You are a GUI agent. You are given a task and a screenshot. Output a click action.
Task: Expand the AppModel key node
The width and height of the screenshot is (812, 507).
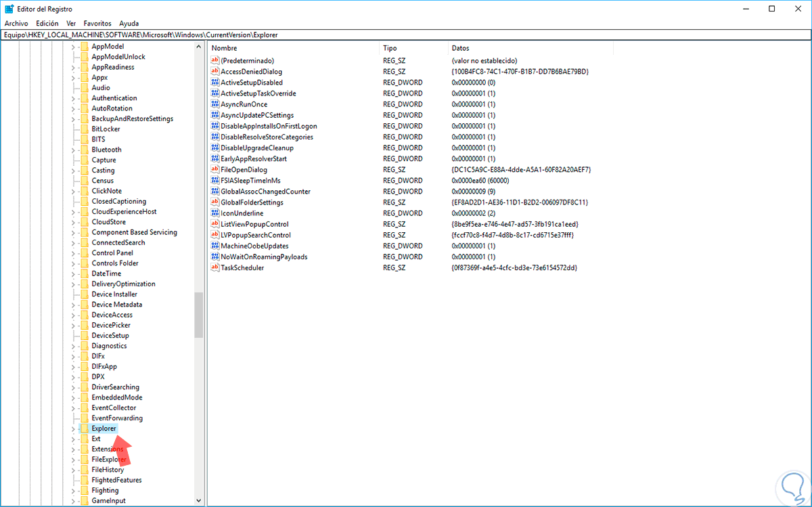(73, 47)
